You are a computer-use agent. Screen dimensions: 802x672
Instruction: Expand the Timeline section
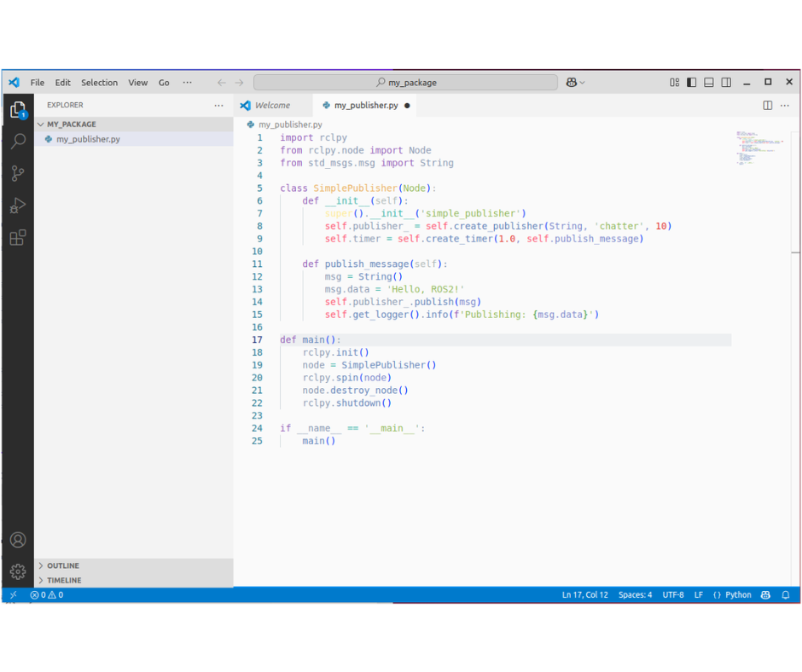tap(64, 580)
